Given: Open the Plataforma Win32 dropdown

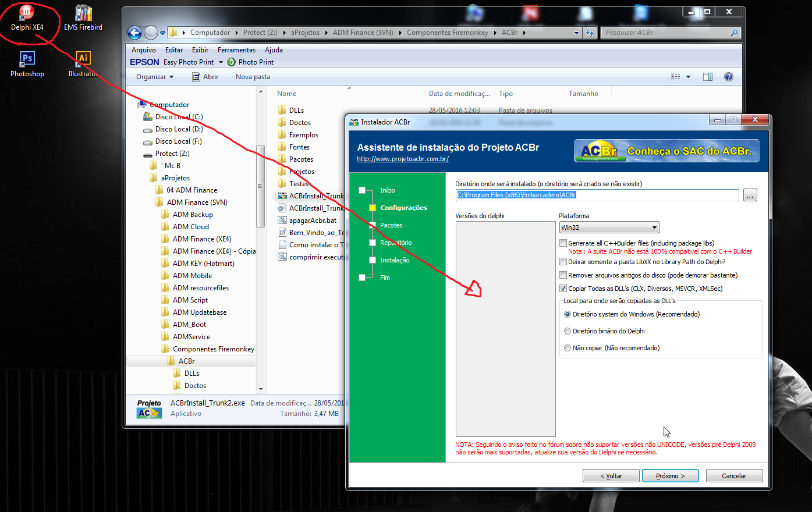Looking at the screenshot, I should (609, 227).
